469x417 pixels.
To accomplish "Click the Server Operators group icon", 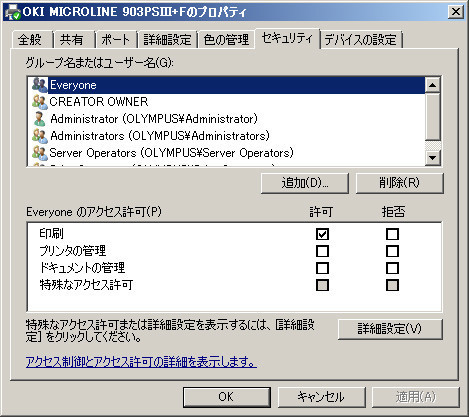I will (40, 153).
